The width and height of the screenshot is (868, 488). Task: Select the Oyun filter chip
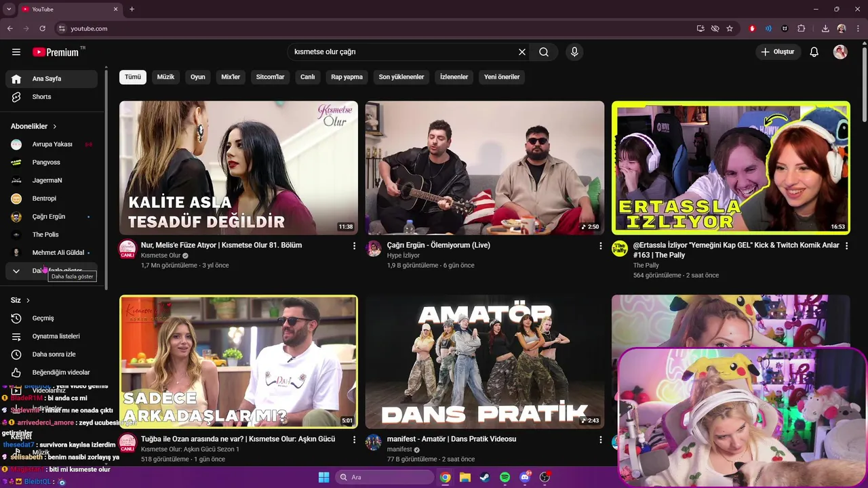click(198, 77)
